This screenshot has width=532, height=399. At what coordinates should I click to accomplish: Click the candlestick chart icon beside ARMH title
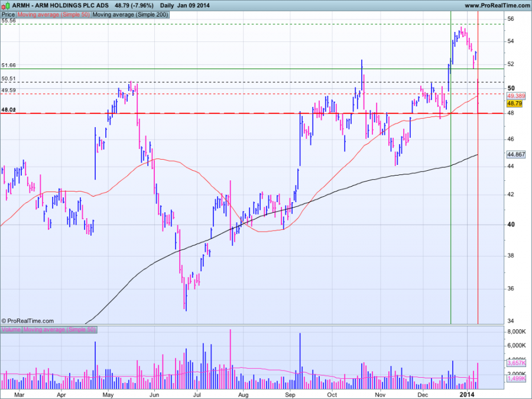point(6,5)
